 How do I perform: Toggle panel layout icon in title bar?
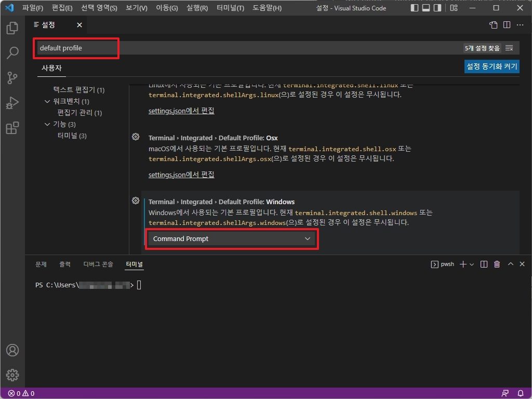point(426,8)
